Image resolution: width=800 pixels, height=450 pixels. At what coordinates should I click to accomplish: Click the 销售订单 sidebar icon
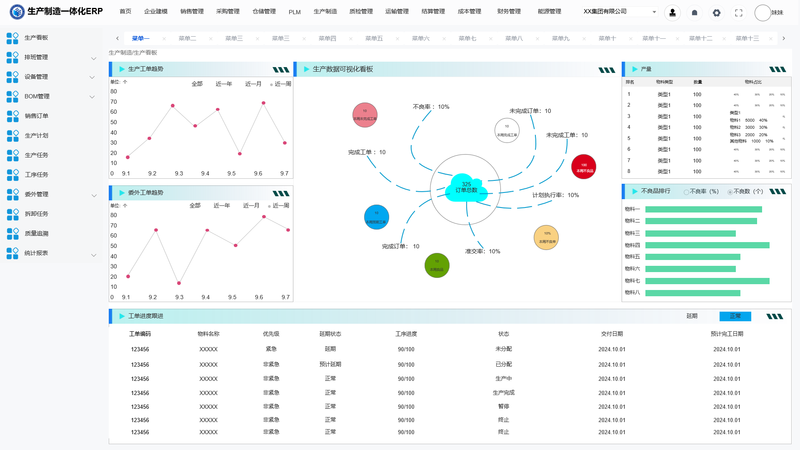12,116
